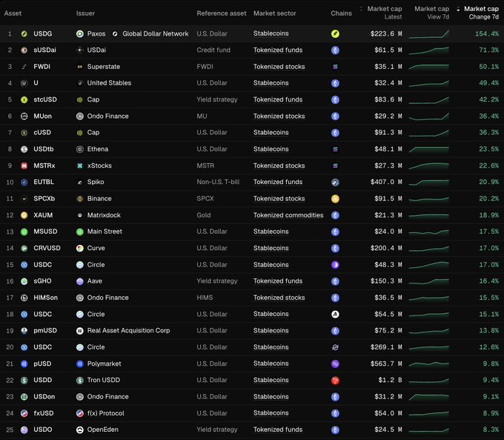
Task: Click the Polymarket issuer logo
Action: point(80,364)
